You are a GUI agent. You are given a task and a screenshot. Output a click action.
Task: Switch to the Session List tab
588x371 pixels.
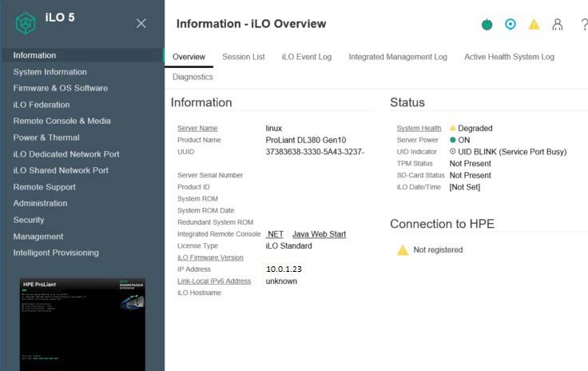[x=244, y=57]
